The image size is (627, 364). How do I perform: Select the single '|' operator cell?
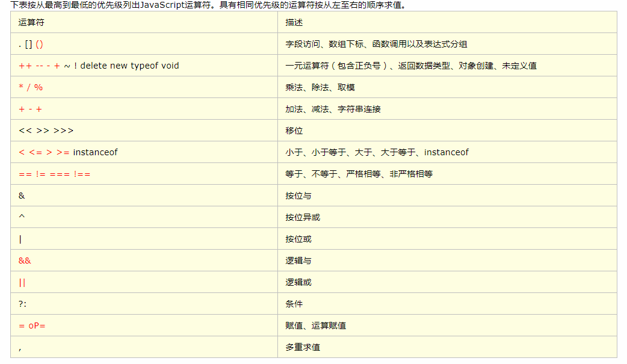pos(144,239)
